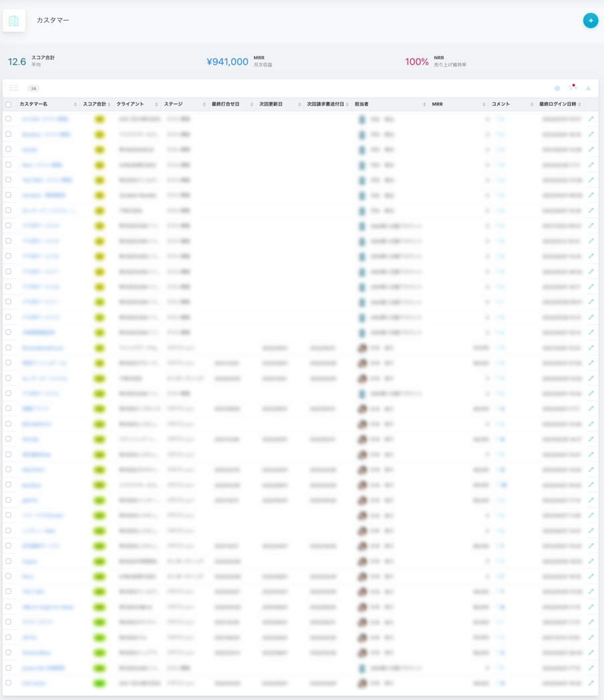Sort by 最終打合せ日 column arrows

pos(252,105)
